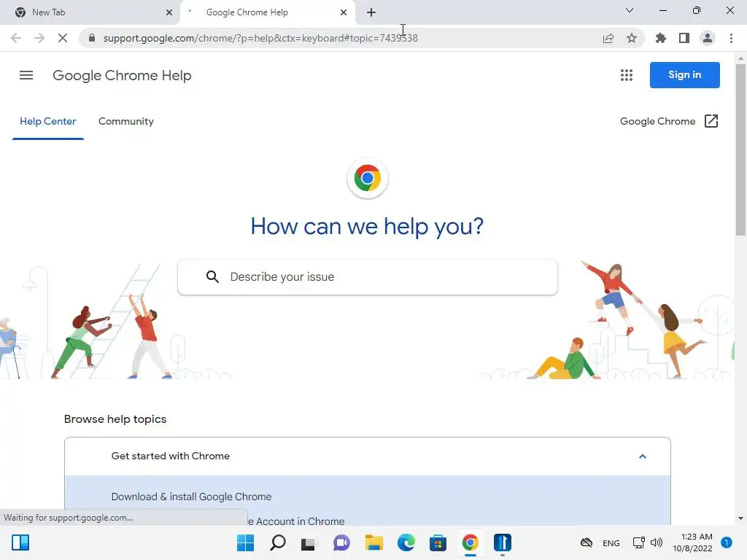View site information via the lock icon

point(92,38)
